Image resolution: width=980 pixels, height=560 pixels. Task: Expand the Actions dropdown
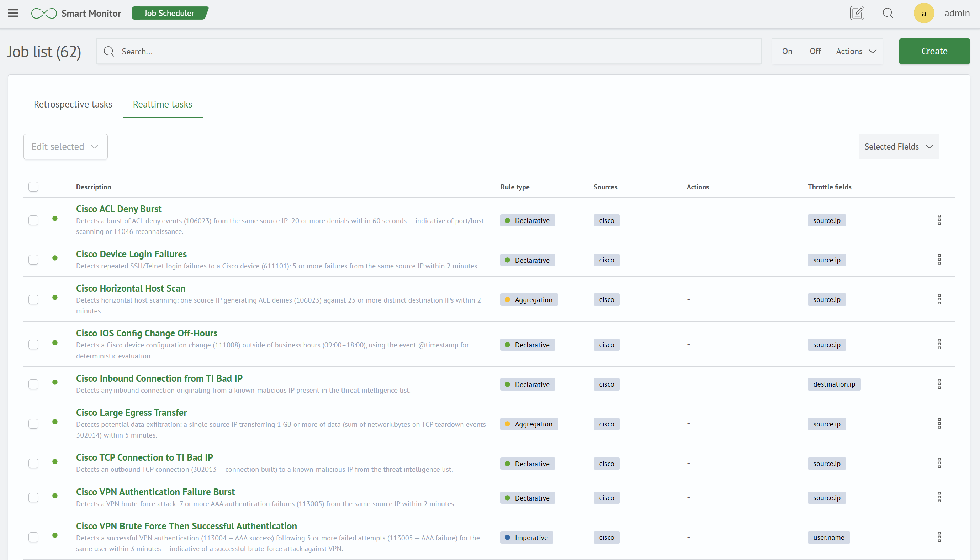[x=856, y=51]
